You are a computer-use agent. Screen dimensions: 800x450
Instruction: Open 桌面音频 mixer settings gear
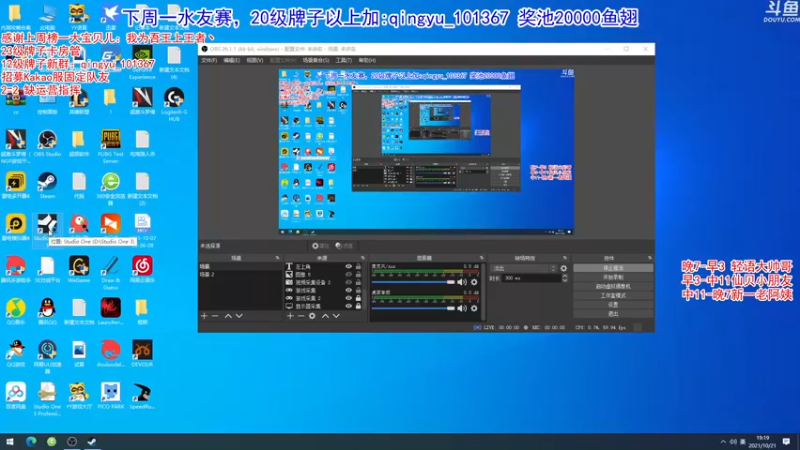pos(474,308)
